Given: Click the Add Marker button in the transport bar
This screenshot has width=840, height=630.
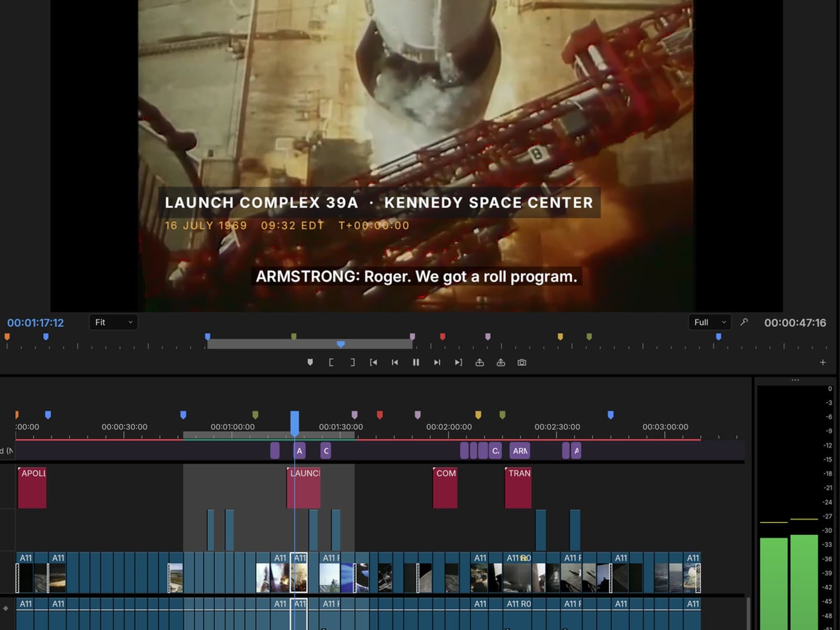Looking at the screenshot, I should coord(310,362).
